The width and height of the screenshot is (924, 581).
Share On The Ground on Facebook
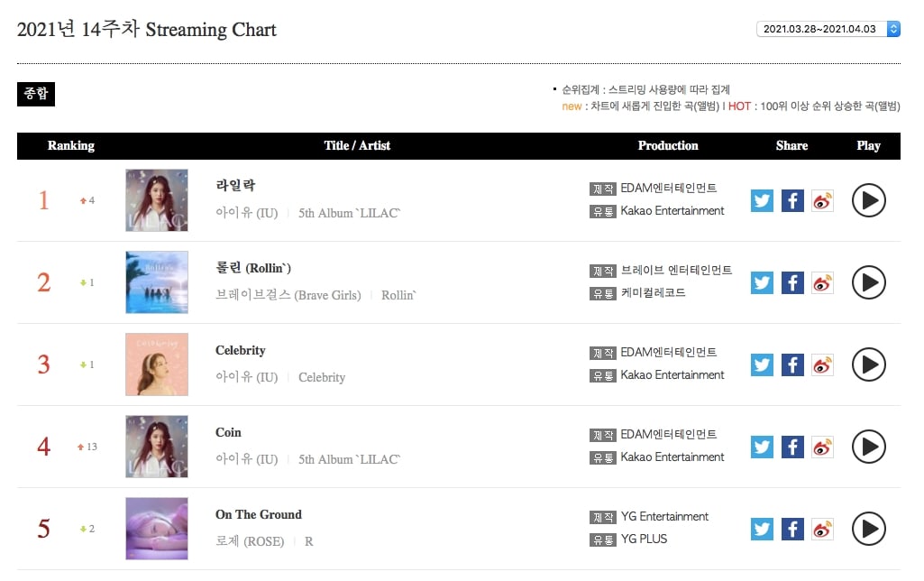pyautogui.click(x=792, y=529)
